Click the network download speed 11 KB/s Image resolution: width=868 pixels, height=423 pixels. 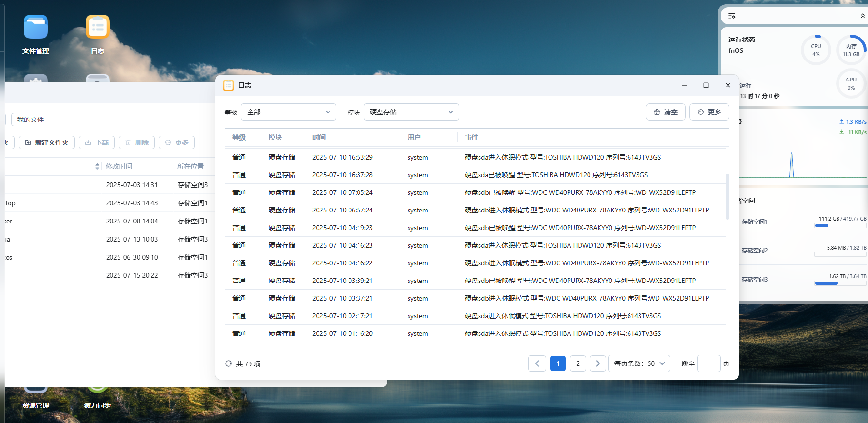(x=853, y=132)
